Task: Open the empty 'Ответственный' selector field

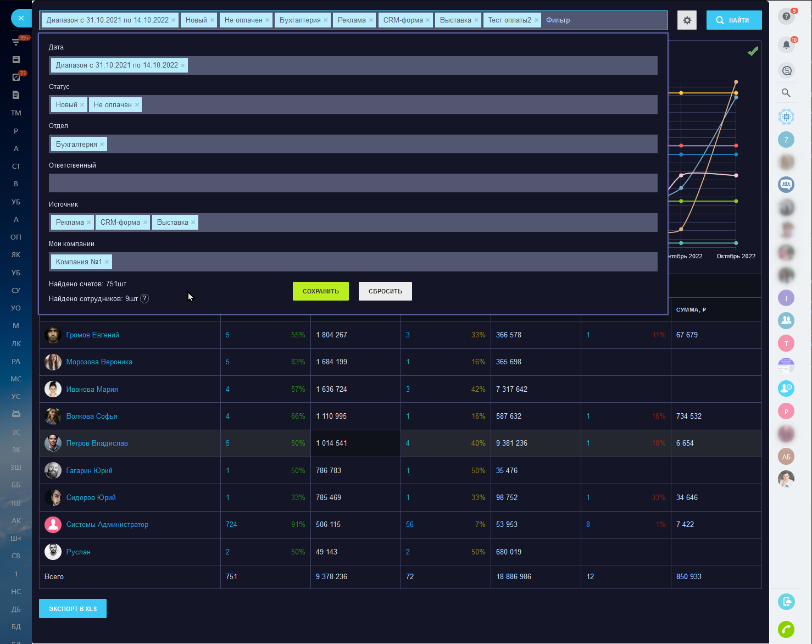Action: point(353,183)
